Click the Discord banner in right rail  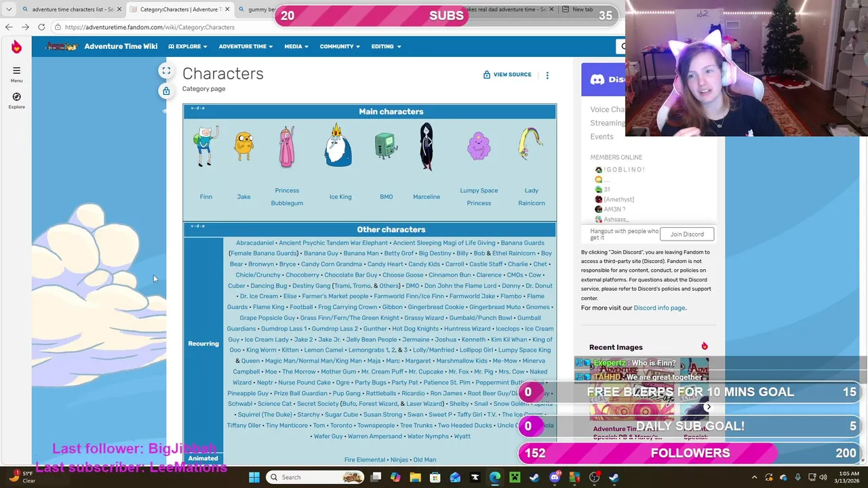click(x=603, y=80)
